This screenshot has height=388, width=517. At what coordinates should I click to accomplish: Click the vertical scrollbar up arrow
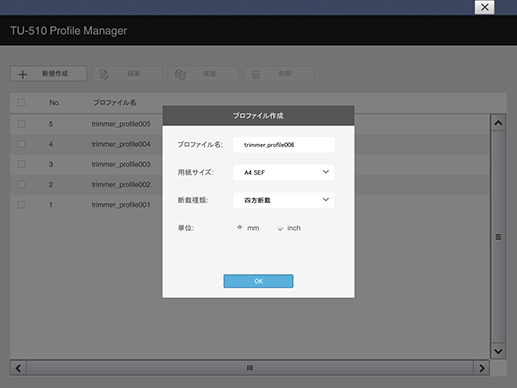[x=498, y=123]
